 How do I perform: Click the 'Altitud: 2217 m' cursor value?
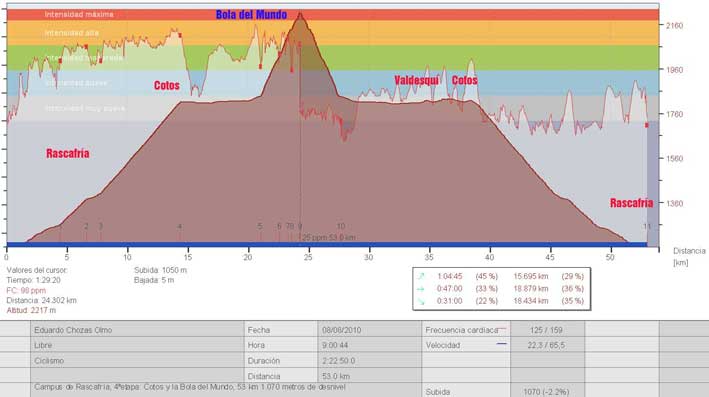point(31,310)
